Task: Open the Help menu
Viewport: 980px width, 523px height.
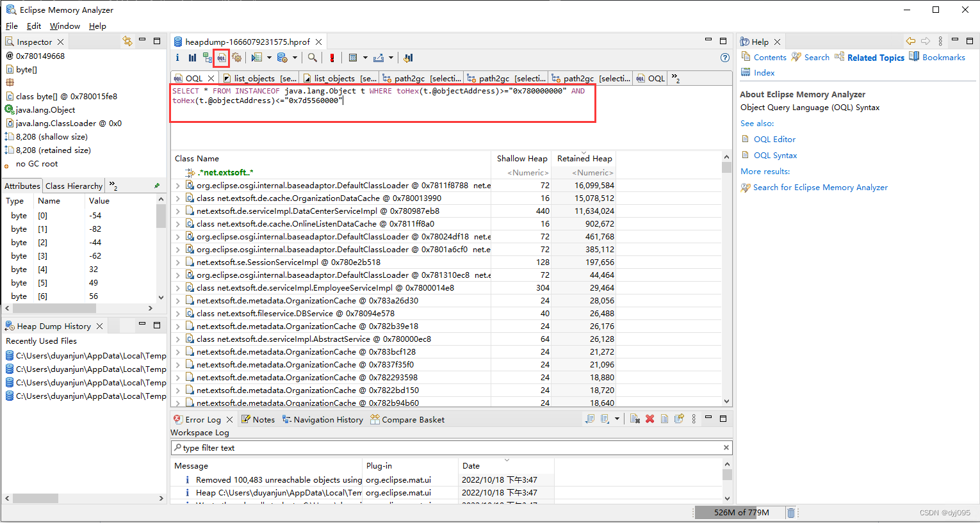Action: tap(97, 26)
